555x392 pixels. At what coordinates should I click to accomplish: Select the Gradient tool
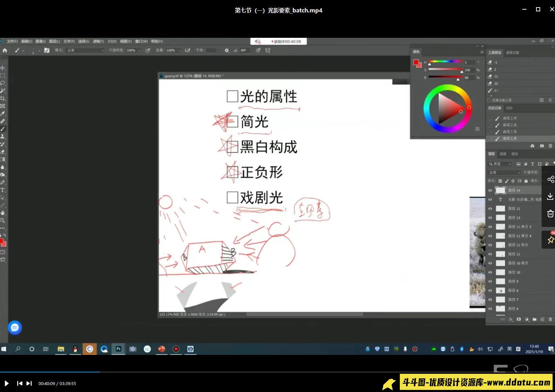[2, 160]
